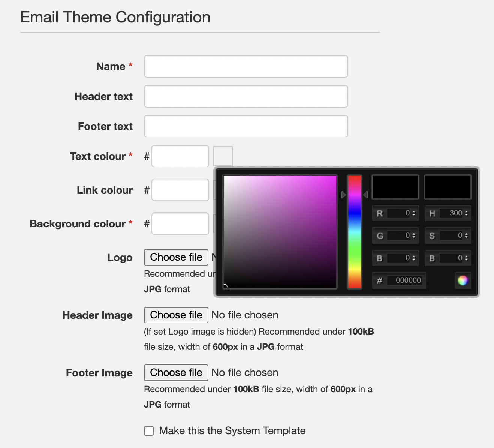
Task: Click the rainbow hue slider strip
Action: point(354,232)
